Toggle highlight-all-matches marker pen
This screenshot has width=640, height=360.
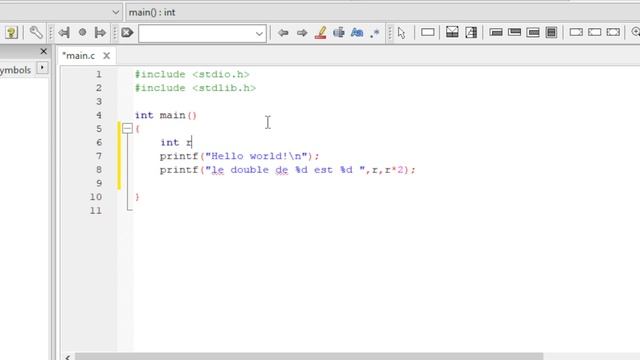click(320, 33)
